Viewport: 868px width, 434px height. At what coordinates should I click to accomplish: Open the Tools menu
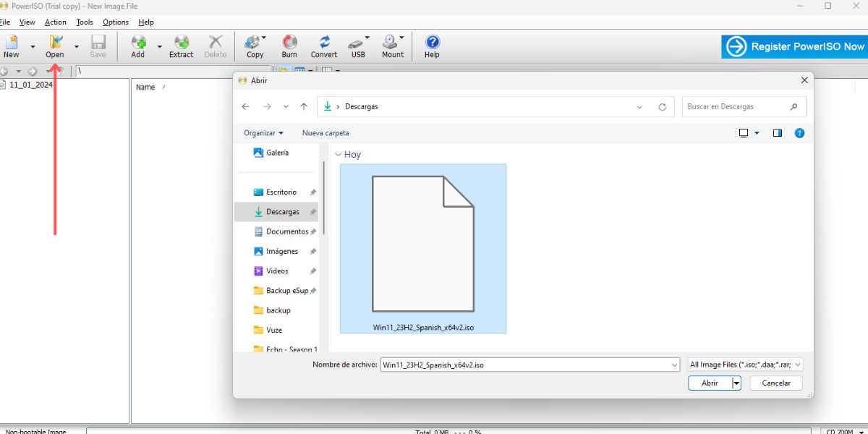pos(85,22)
